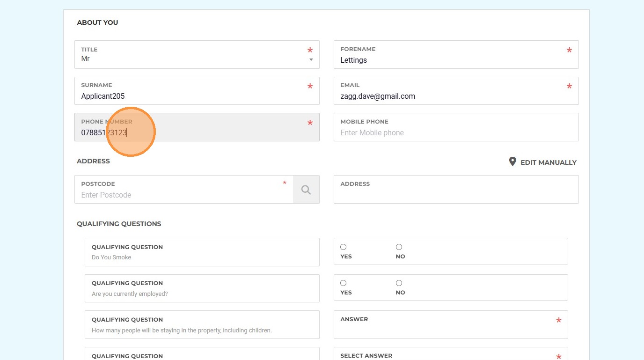Open the Title dropdown showing Mr

pyautogui.click(x=197, y=54)
